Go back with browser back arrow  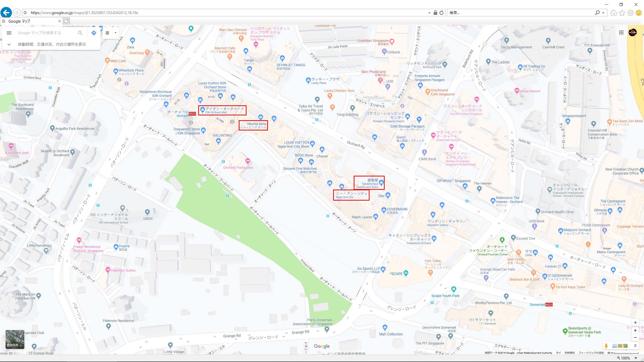[x=6, y=12]
